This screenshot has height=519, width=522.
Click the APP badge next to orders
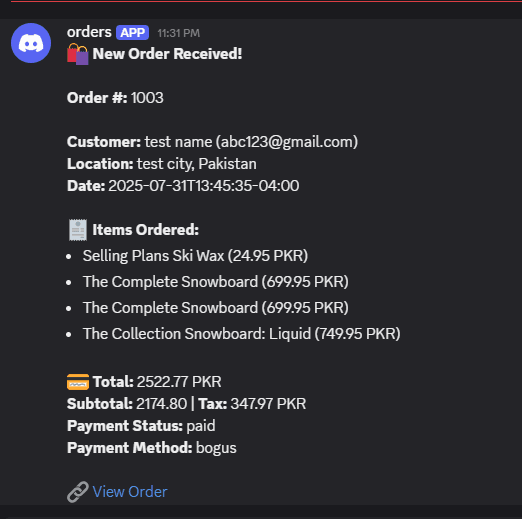point(132,33)
